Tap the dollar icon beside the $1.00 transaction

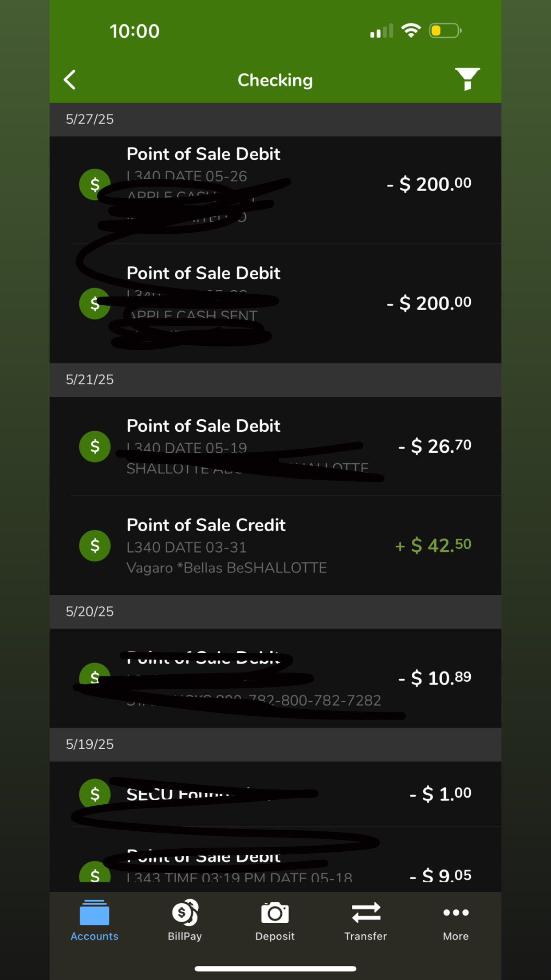[x=95, y=794]
